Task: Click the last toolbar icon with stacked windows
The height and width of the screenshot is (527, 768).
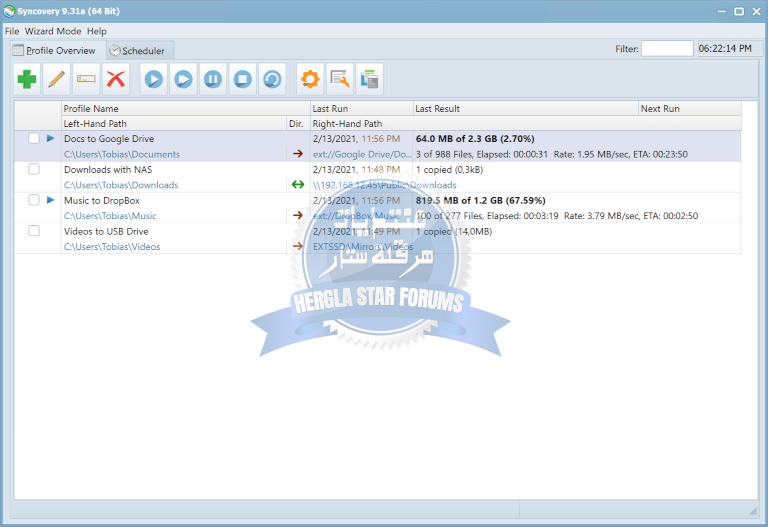Action: click(x=369, y=78)
